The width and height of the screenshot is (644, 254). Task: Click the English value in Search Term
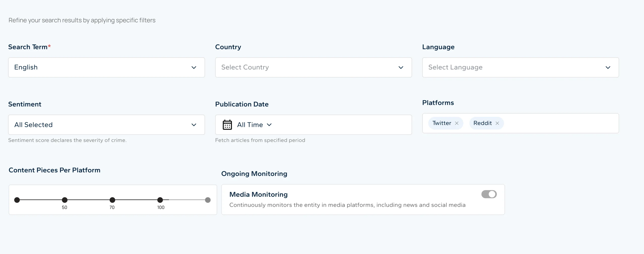[x=26, y=67]
